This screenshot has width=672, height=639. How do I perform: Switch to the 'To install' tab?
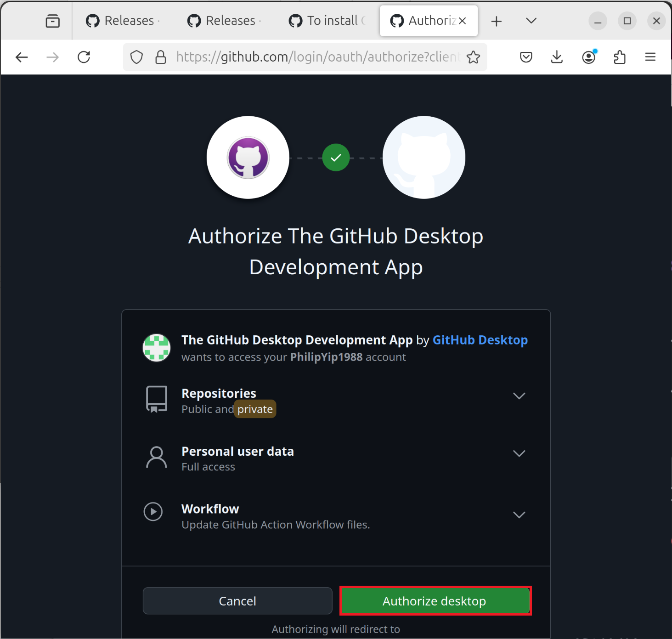point(327,21)
